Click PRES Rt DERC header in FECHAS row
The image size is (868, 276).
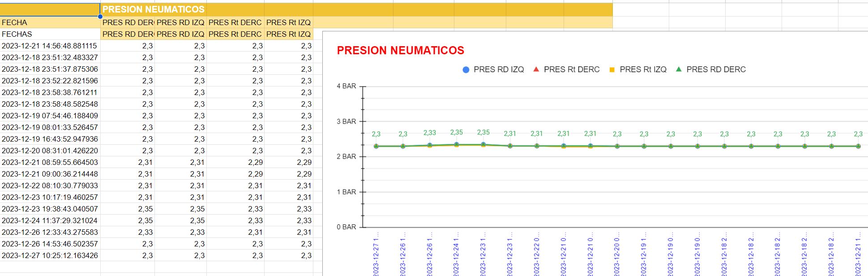235,34
